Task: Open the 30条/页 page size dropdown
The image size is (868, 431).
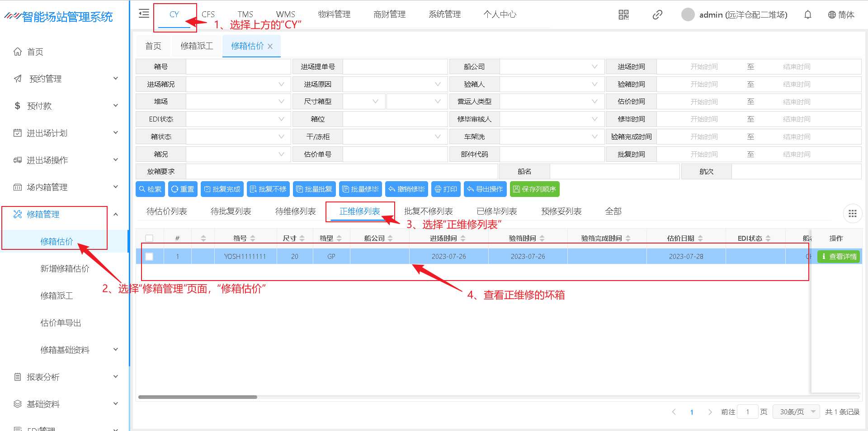Action: 796,412
